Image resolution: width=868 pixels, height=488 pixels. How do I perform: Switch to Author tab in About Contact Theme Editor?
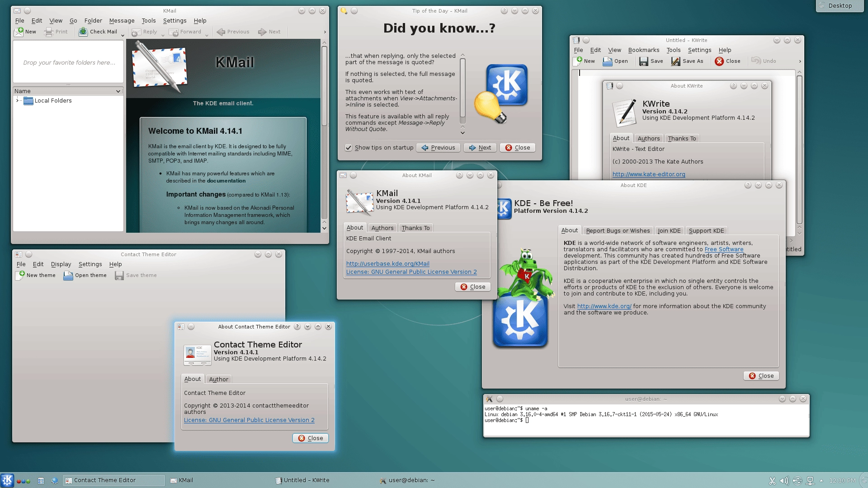218,380
